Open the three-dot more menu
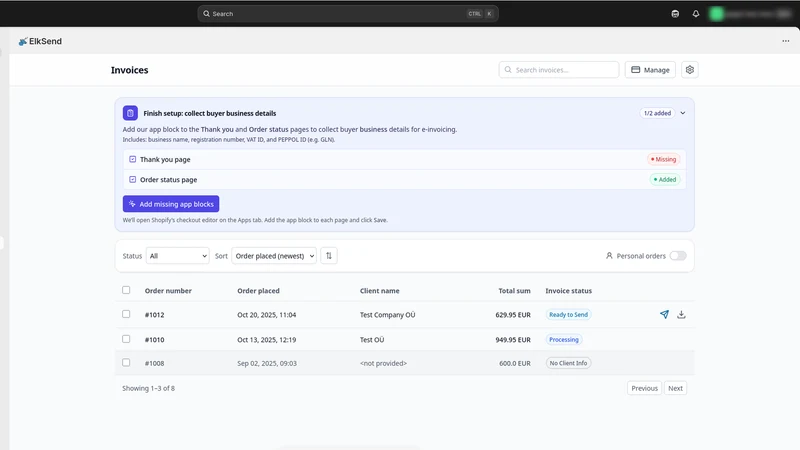The height and width of the screenshot is (450, 800). coord(786,41)
